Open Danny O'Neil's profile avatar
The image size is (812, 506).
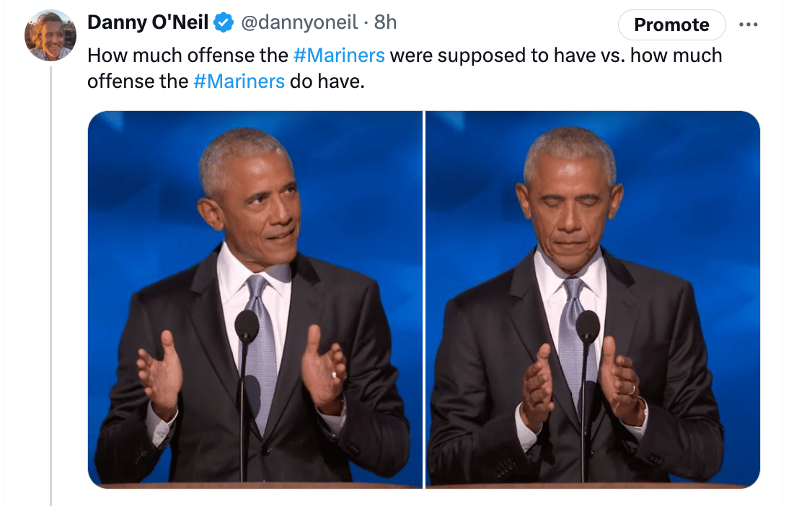coord(50,35)
